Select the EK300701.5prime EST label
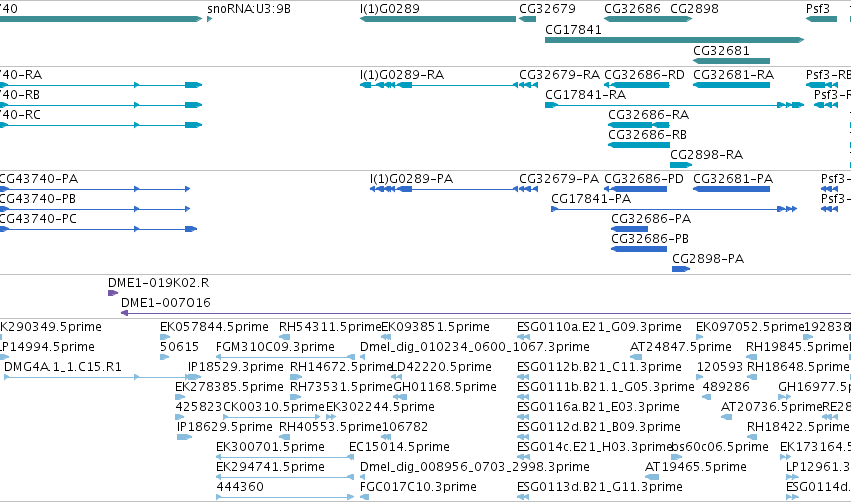Image resolution: width=851 pixels, height=502 pixels. [270, 447]
